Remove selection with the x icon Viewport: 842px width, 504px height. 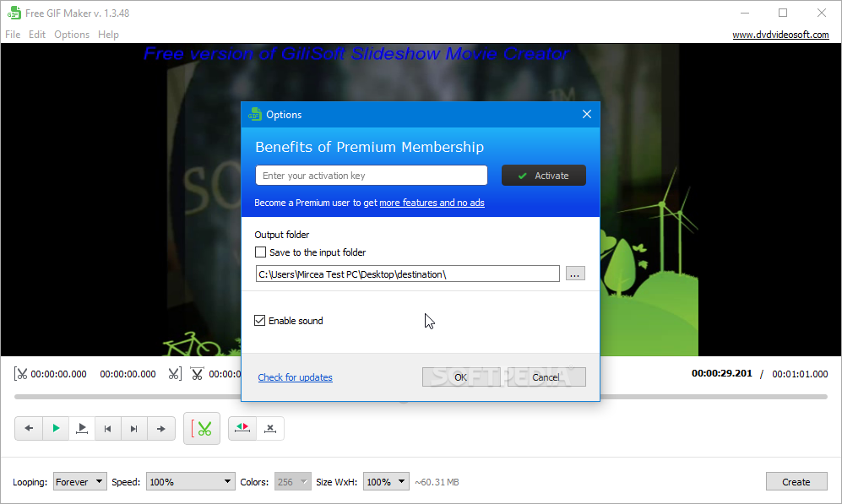click(270, 428)
